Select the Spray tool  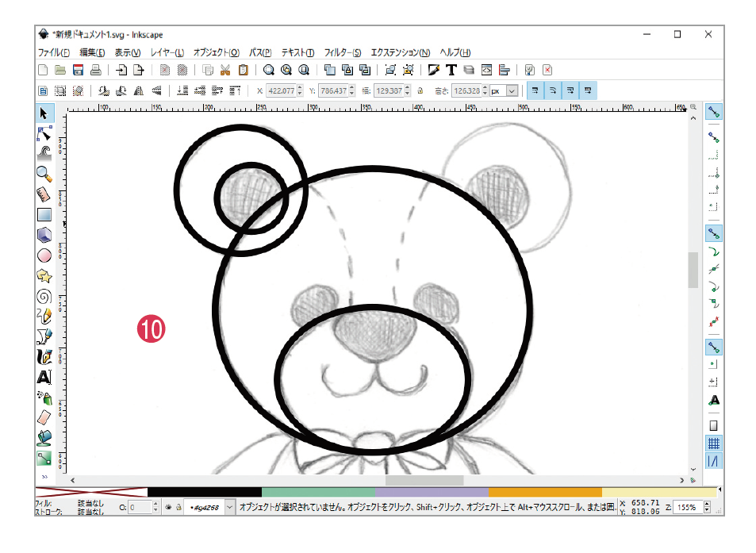point(44,397)
